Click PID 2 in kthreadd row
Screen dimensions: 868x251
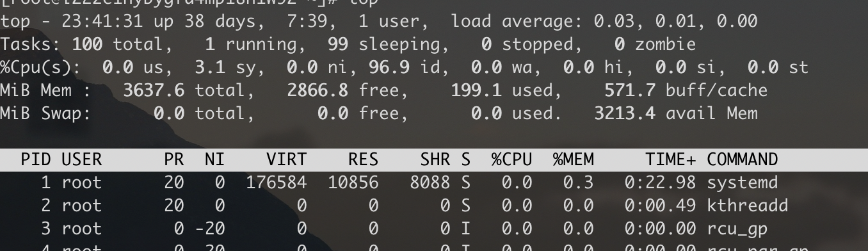[45, 206]
